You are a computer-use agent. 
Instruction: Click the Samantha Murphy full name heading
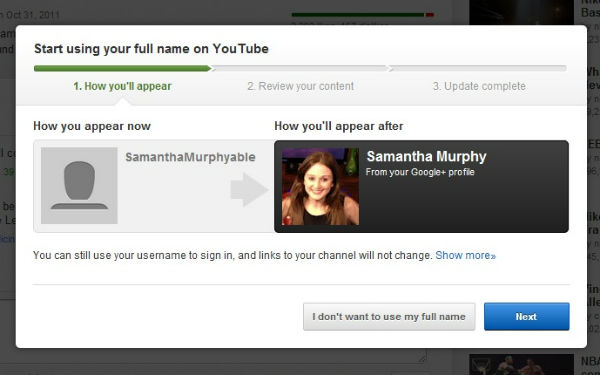[x=426, y=156]
